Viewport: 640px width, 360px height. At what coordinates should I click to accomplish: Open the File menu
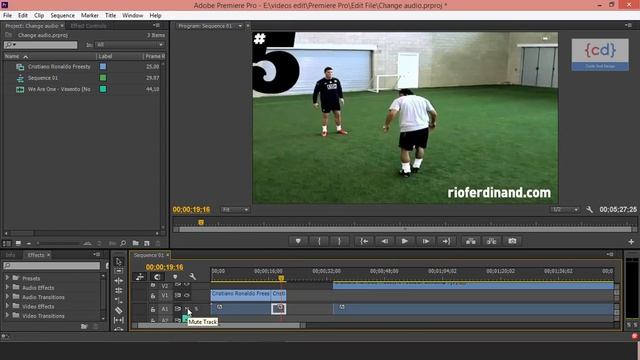(7, 16)
